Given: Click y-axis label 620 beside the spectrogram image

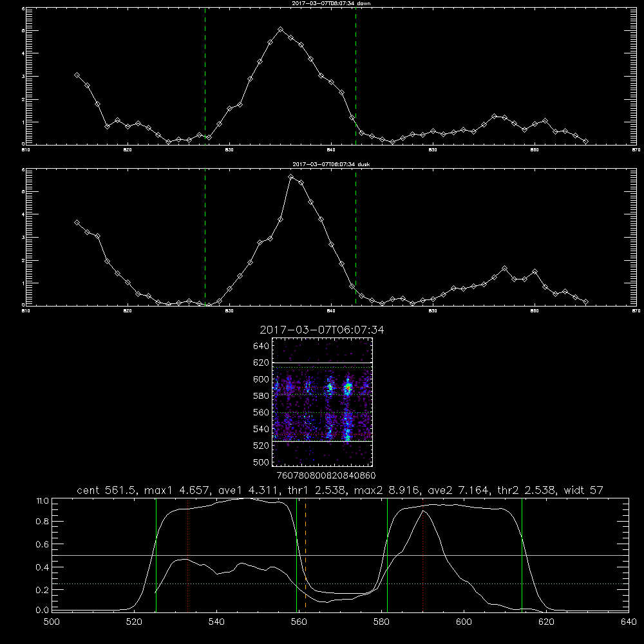Looking at the screenshot, I should pyautogui.click(x=261, y=363).
